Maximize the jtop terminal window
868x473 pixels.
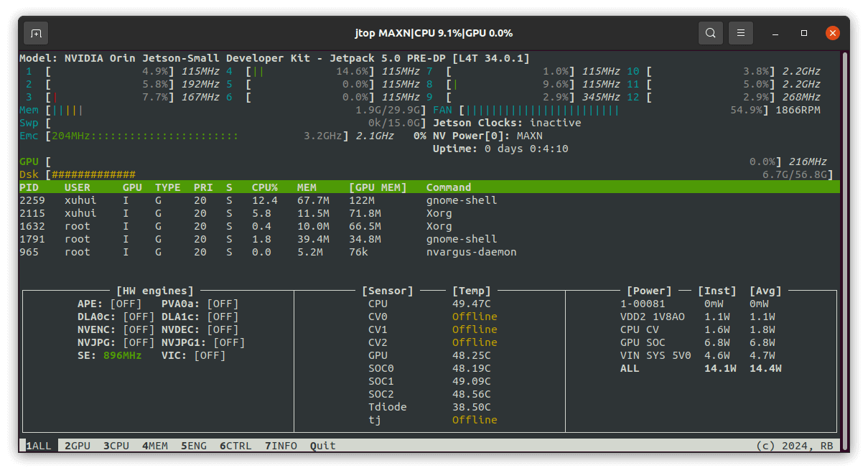coord(804,33)
